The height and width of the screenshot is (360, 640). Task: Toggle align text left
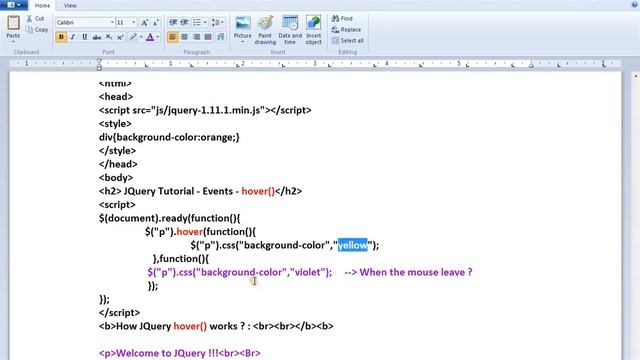(x=173, y=37)
